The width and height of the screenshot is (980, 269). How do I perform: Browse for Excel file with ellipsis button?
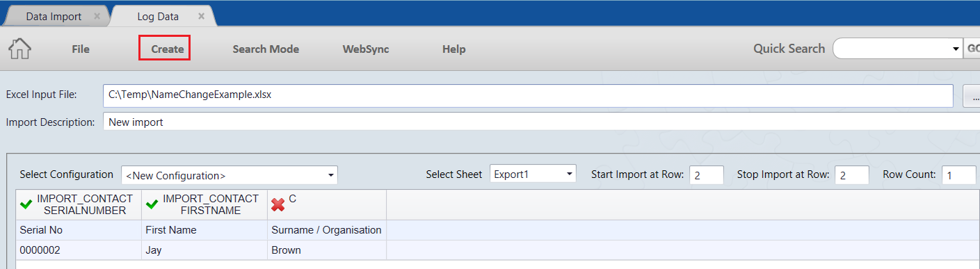[972, 96]
